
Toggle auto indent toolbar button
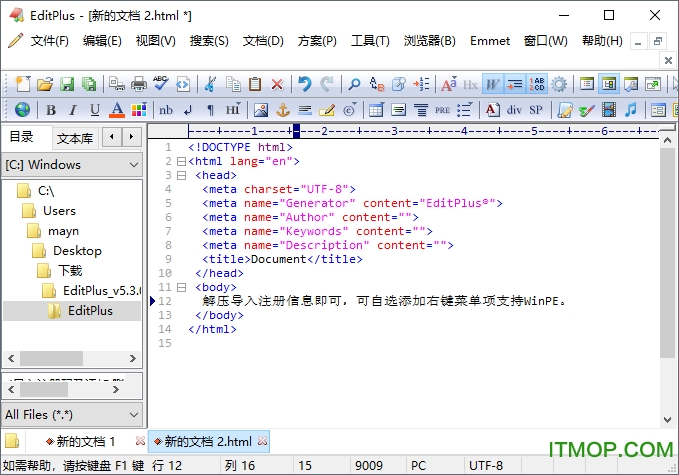click(515, 84)
